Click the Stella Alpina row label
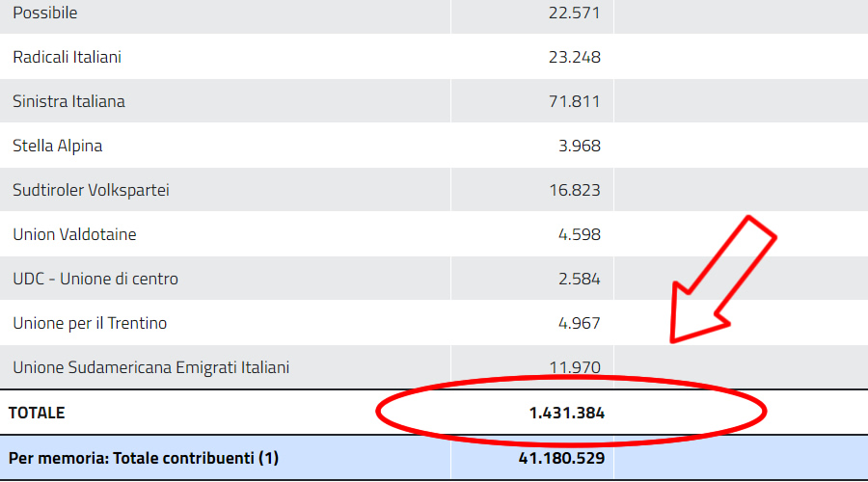Image resolution: width=868 pixels, height=482 pixels. coord(57,147)
